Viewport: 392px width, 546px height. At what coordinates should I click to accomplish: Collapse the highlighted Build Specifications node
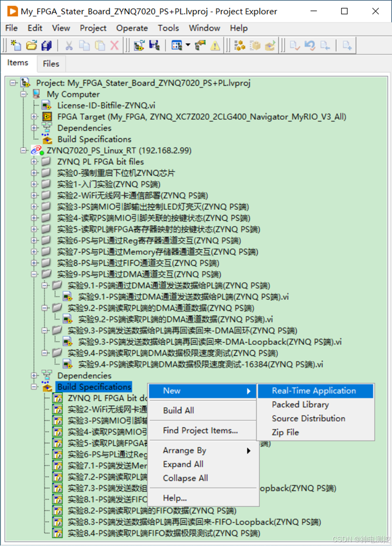coord(34,387)
